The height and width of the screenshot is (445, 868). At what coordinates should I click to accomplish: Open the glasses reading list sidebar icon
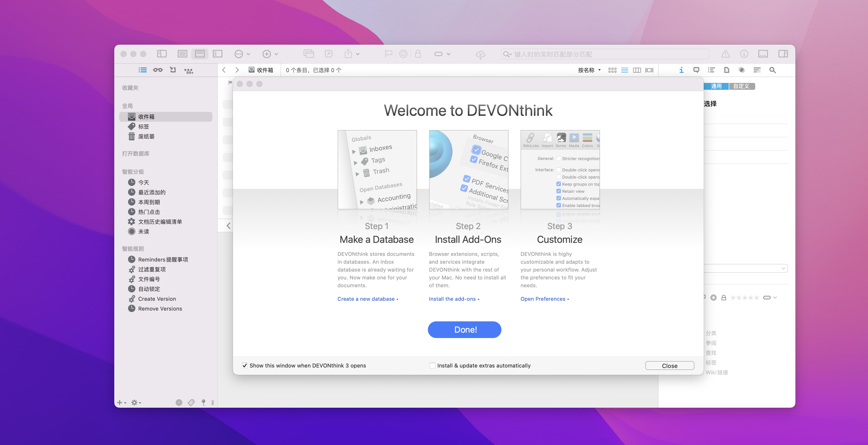[x=158, y=70]
